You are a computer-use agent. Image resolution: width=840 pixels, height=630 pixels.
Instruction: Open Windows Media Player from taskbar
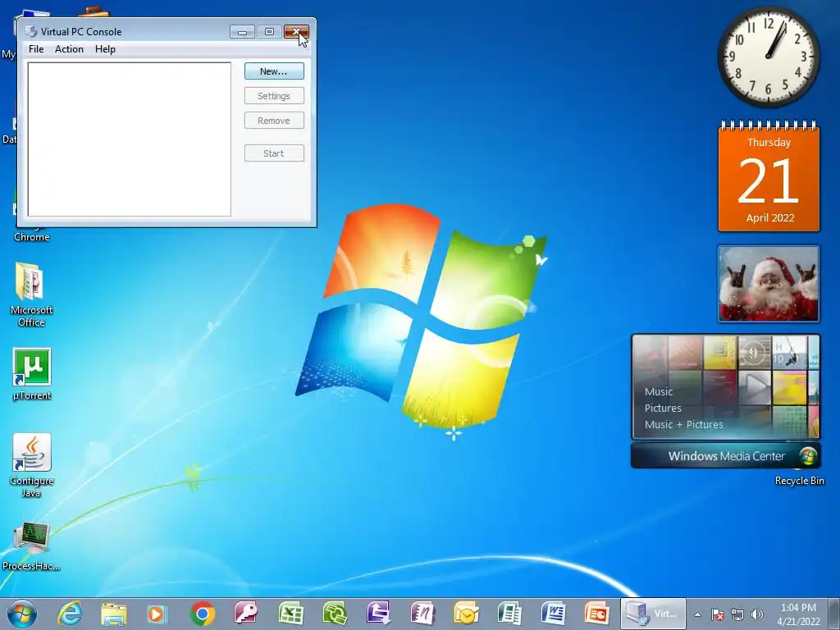[157, 614]
